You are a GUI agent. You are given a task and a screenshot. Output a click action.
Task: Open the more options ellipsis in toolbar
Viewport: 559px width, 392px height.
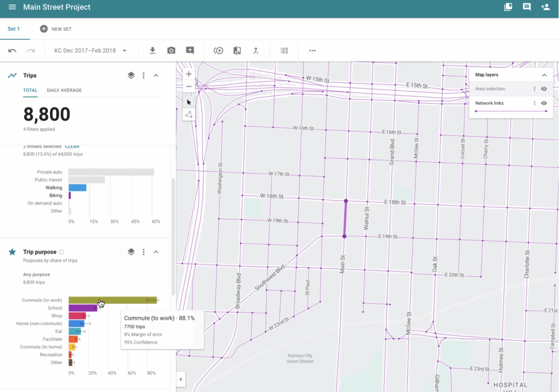(312, 51)
